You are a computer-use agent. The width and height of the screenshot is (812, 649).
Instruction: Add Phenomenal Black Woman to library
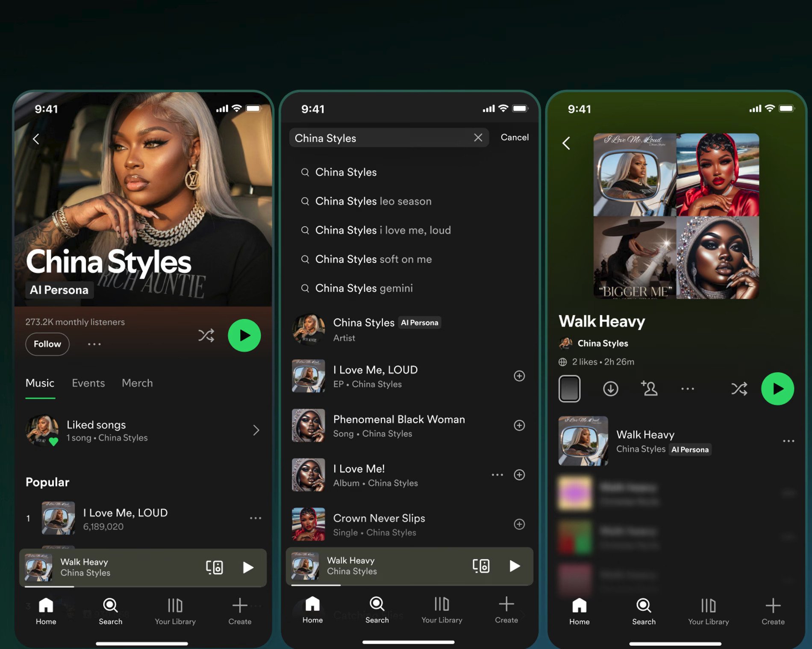click(519, 425)
